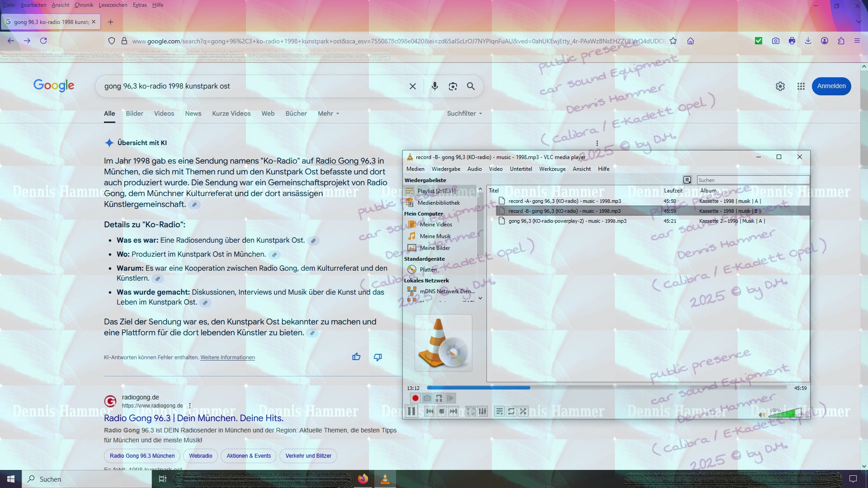Pause playback in VLC

(x=411, y=411)
